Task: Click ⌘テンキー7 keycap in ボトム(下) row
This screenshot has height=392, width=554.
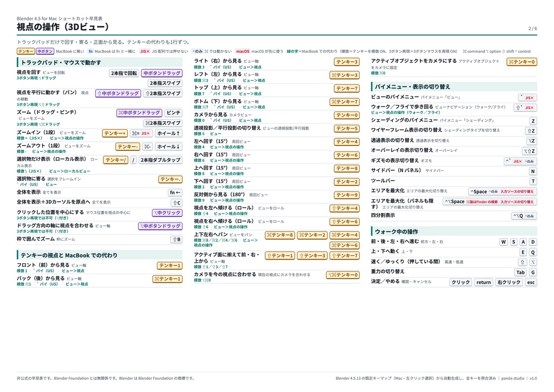Action: [x=345, y=102]
